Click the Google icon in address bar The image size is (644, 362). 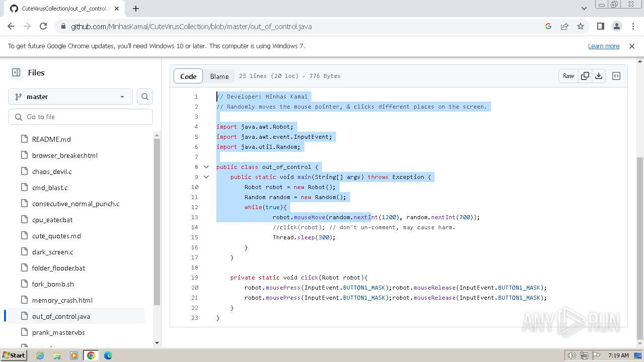pyautogui.click(x=548, y=26)
